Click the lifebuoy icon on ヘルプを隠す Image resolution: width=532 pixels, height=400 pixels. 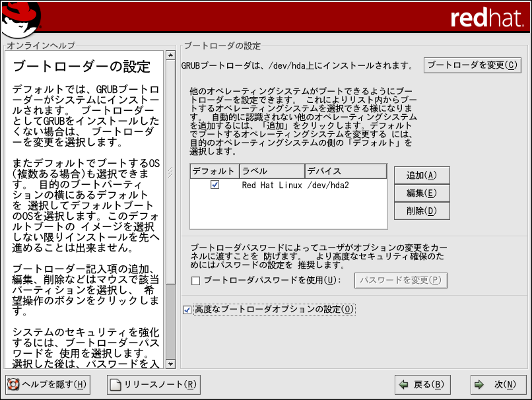pyautogui.click(x=13, y=385)
